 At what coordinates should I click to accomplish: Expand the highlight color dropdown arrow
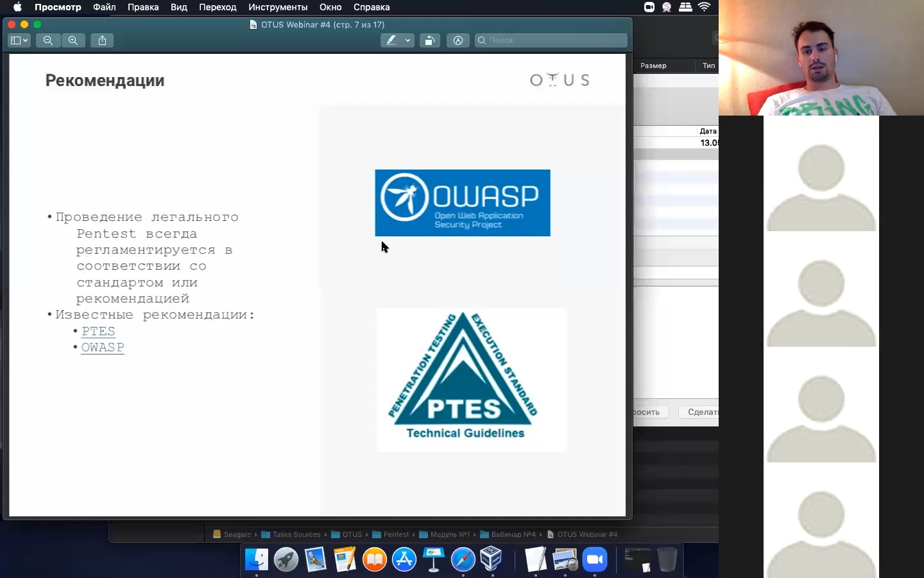(407, 40)
